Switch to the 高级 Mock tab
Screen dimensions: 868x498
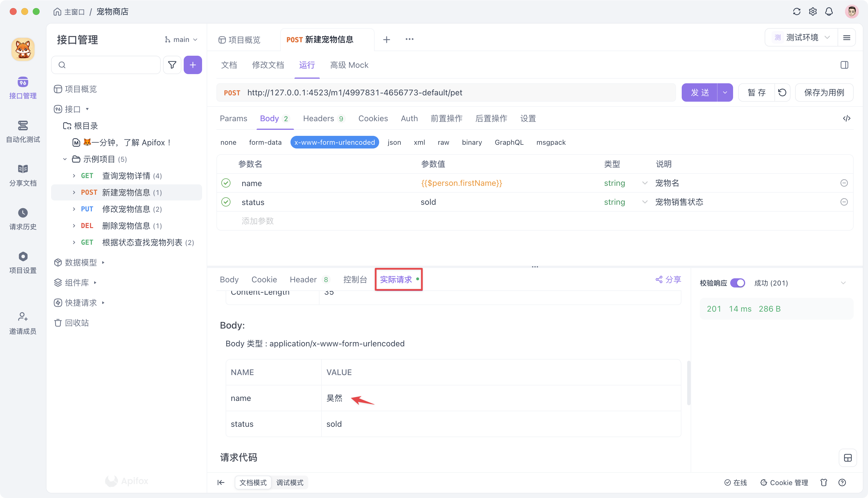tap(349, 65)
